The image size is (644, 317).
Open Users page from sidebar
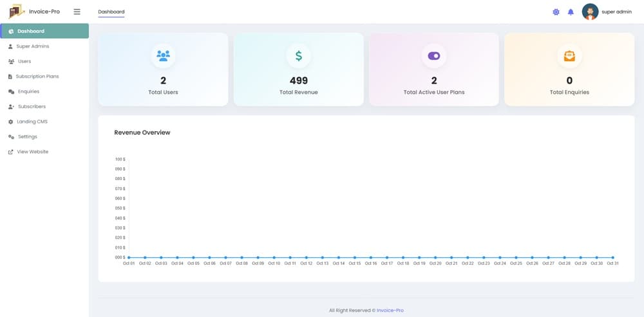coord(24,61)
